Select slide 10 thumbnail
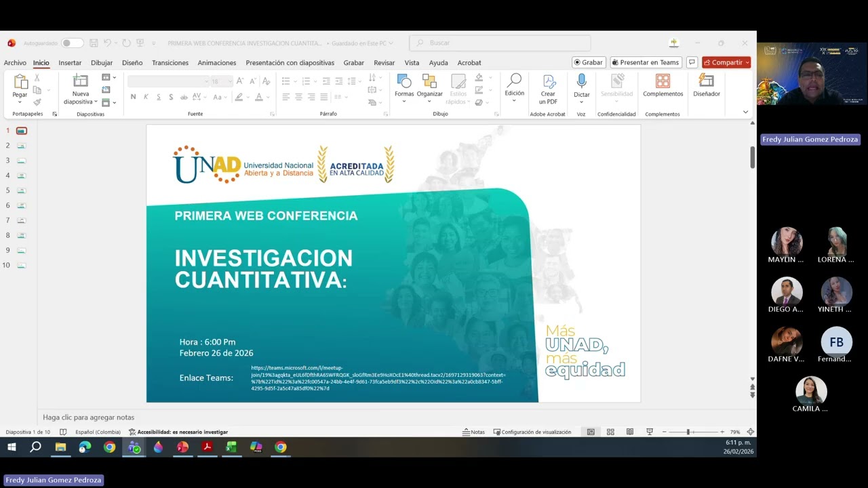 (22, 265)
